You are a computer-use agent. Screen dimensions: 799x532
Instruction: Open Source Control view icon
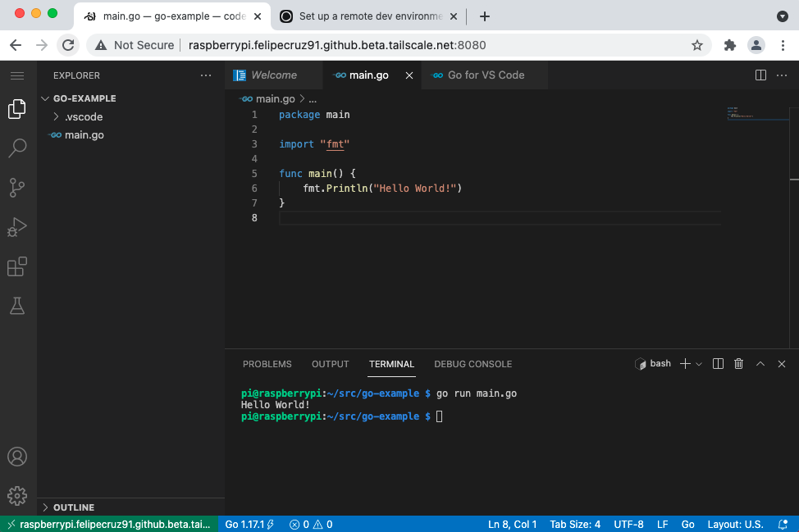pos(17,188)
